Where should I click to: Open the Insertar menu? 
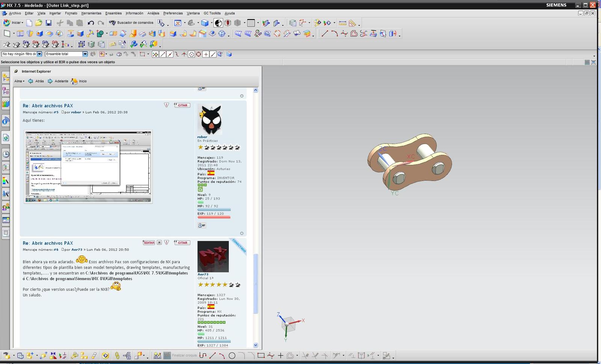point(55,13)
